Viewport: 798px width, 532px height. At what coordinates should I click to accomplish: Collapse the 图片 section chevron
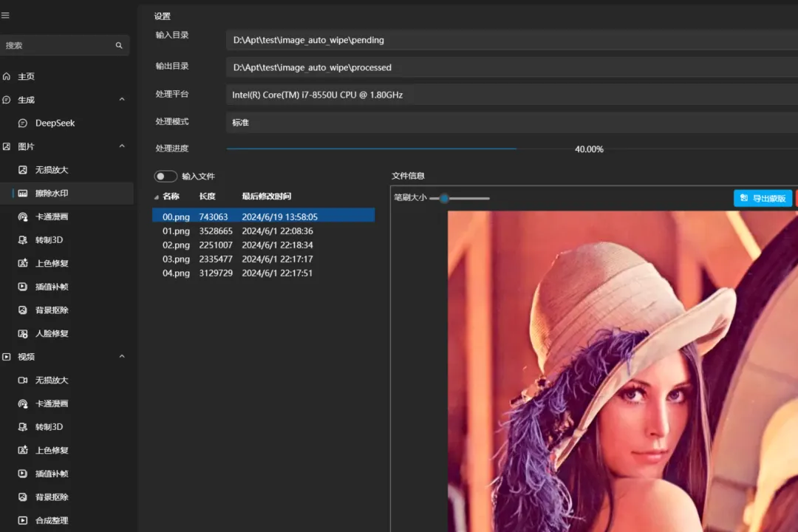click(x=122, y=146)
